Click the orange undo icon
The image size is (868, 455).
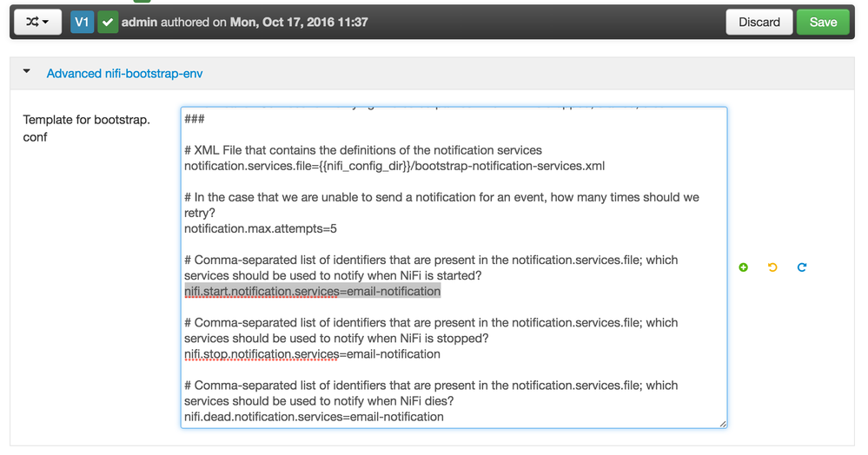pos(772,267)
